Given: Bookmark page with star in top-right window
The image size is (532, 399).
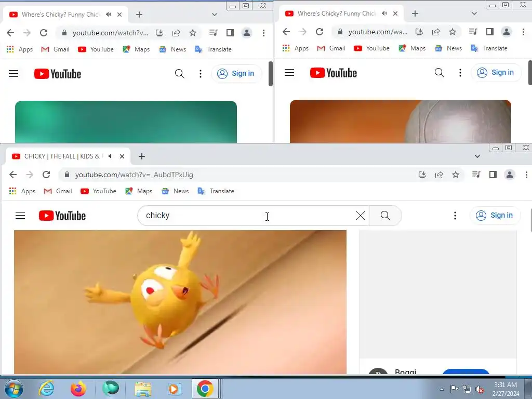Looking at the screenshot, I should point(453,32).
